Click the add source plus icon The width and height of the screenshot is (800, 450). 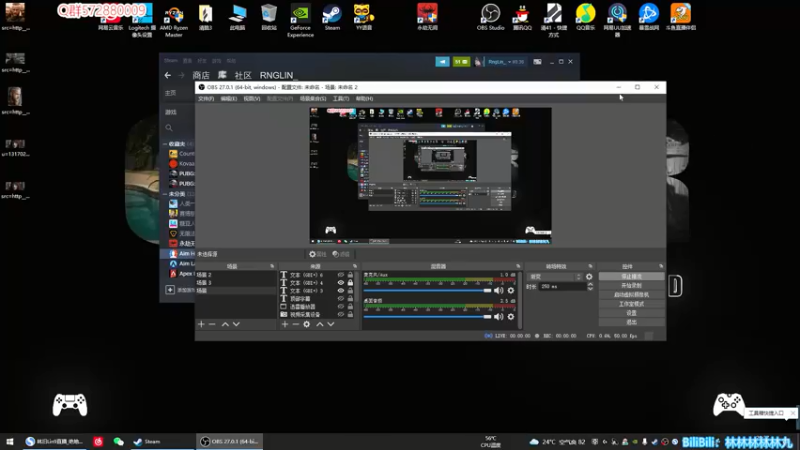pyautogui.click(x=285, y=324)
